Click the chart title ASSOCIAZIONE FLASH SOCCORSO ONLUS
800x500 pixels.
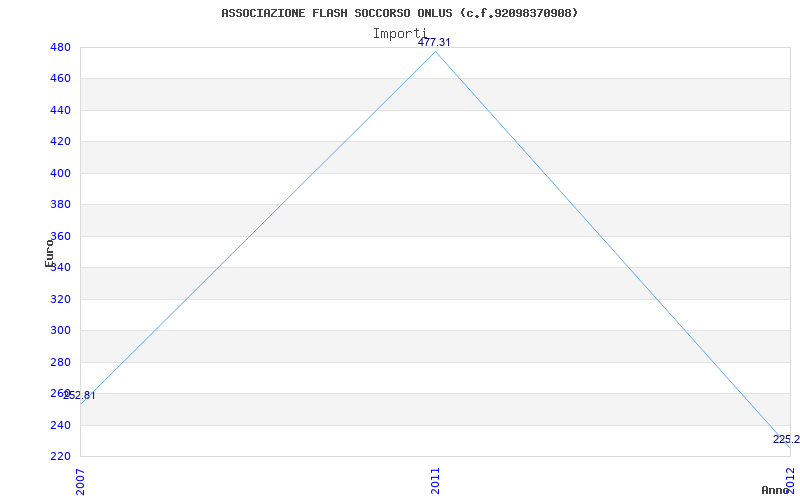click(x=399, y=13)
